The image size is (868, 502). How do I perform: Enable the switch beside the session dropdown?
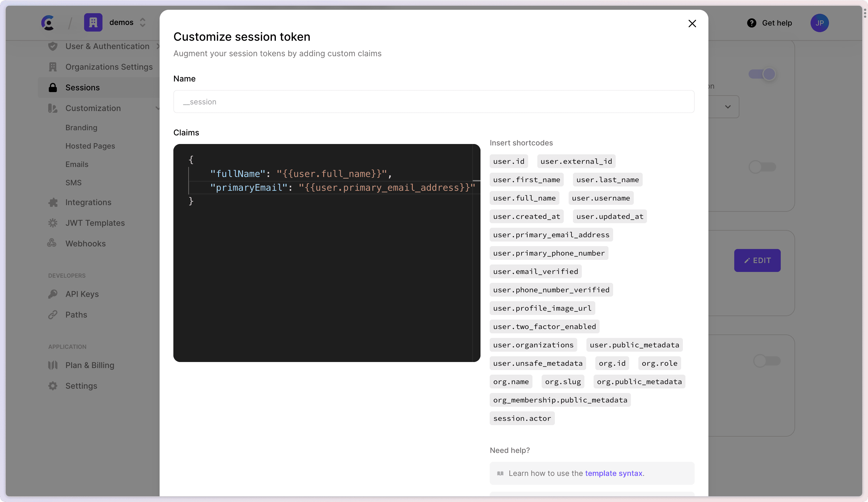(762, 167)
